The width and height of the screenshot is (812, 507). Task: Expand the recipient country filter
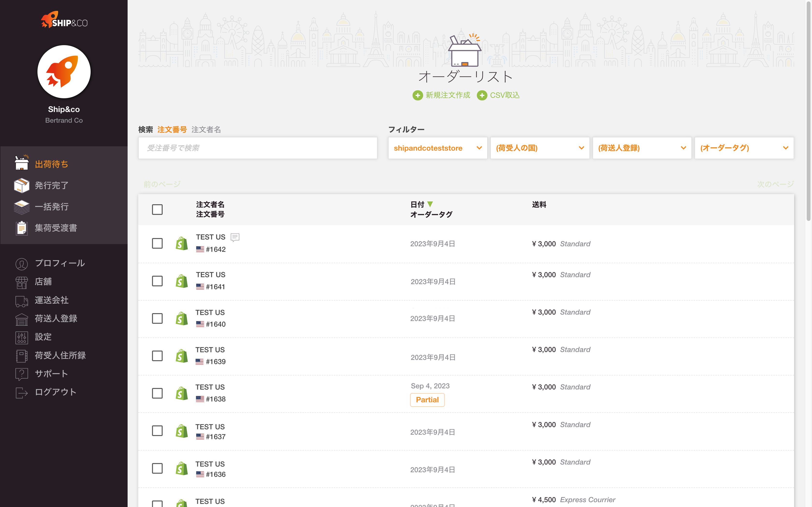[x=540, y=148]
